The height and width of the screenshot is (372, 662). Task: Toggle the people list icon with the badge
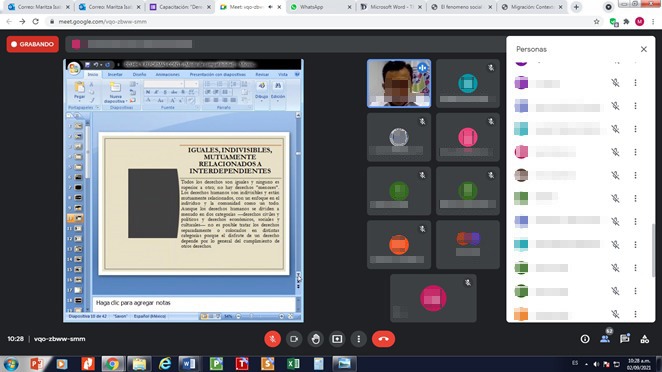click(x=605, y=339)
